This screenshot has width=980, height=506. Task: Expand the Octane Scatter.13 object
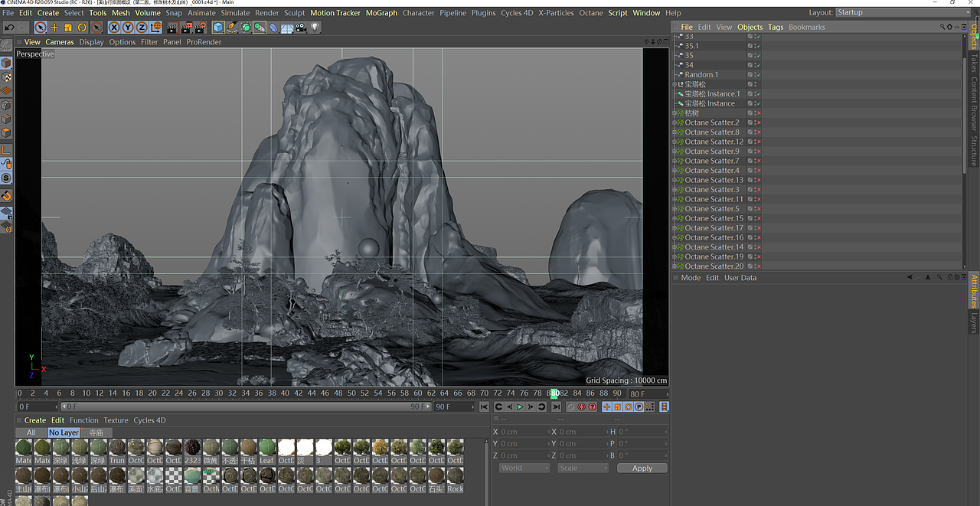point(675,180)
